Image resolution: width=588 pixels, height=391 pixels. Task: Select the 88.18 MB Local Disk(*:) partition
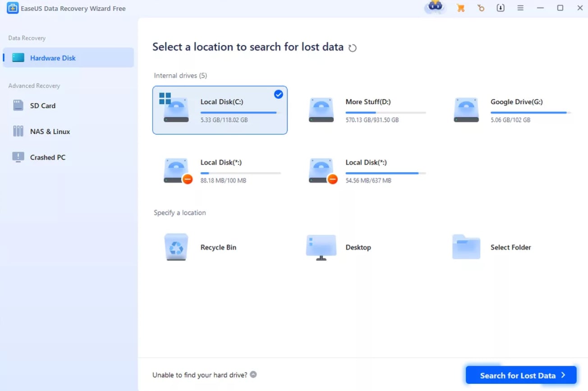pos(220,170)
